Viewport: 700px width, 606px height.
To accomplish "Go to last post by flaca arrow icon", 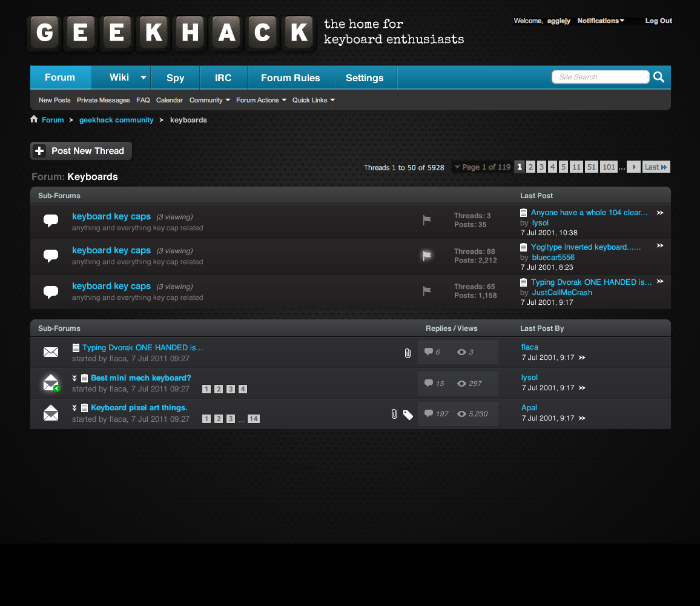I will tap(582, 358).
